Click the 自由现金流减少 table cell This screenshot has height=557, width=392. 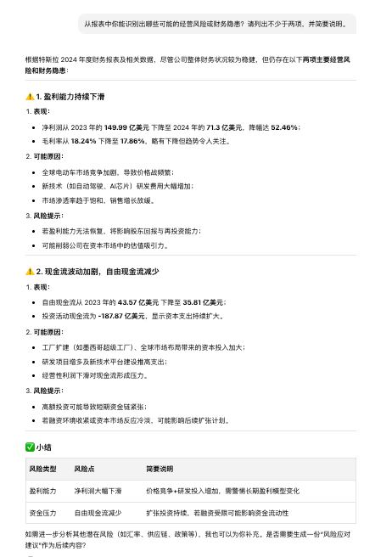pyautogui.click(x=98, y=513)
